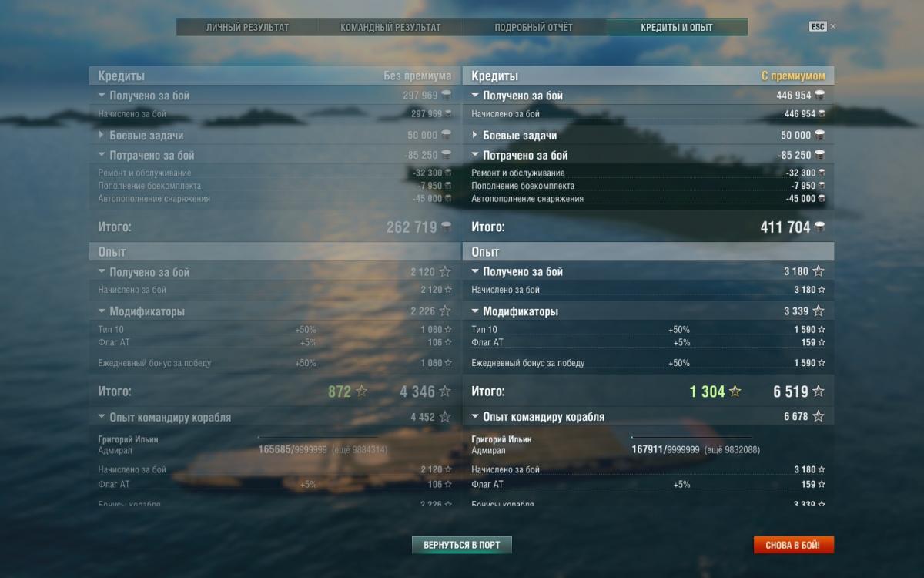924x578 pixels.
Task: Click the credits coin icon beside 411 704
Action: (x=819, y=227)
